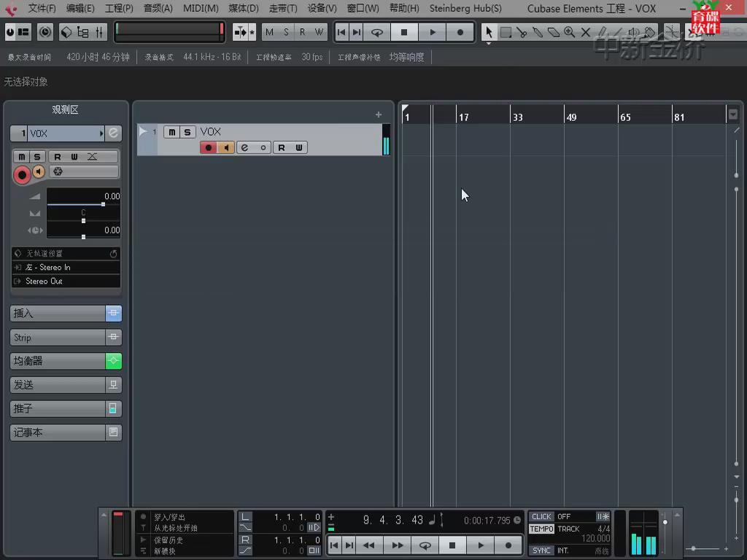Open the 设备(V) menu
Image resolution: width=747 pixels, height=560 pixels.
click(x=322, y=9)
